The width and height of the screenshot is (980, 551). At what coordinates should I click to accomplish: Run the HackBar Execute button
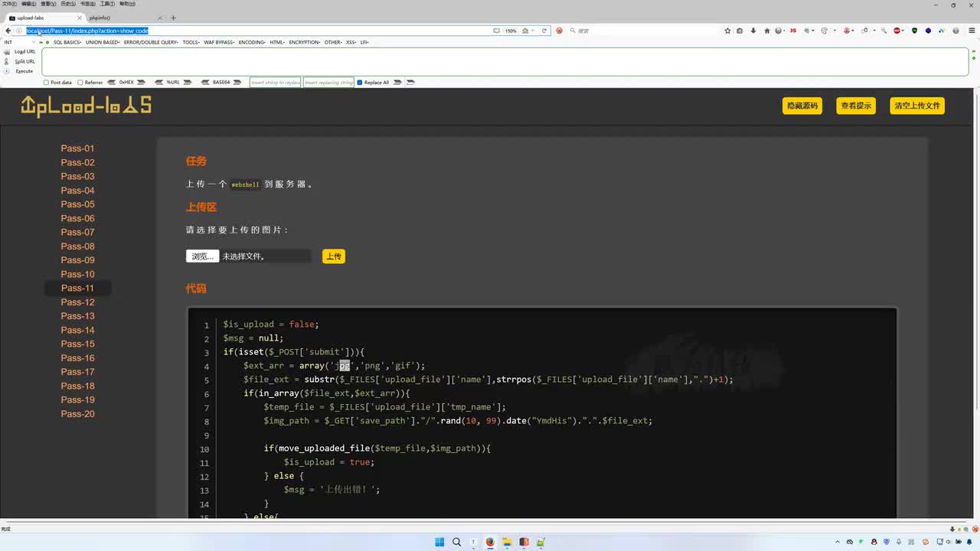tap(24, 71)
